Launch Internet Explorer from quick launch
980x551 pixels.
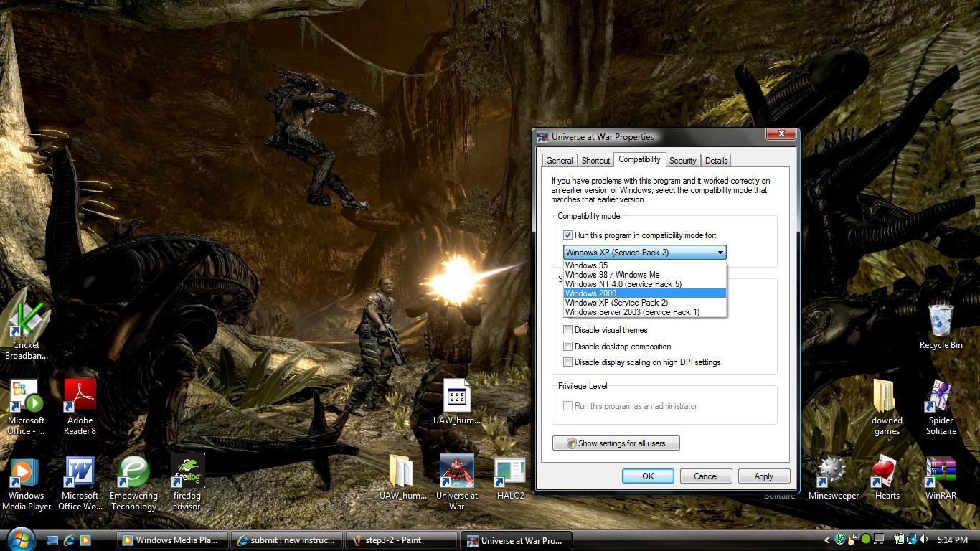pyautogui.click(x=69, y=540)
